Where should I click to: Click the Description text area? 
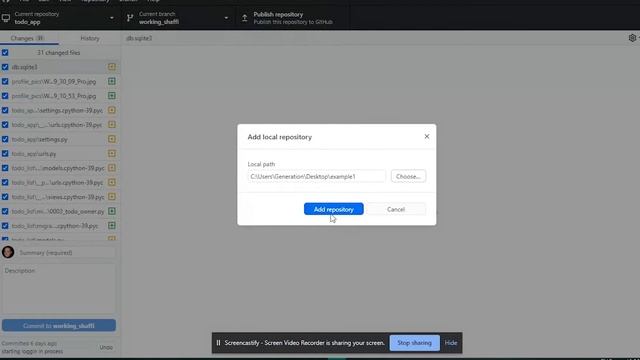[59, 289]
